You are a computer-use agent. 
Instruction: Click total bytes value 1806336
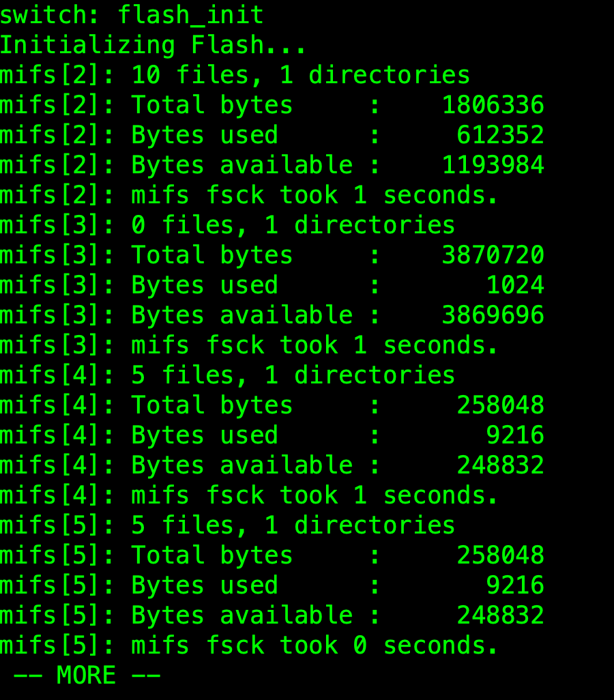(493, 105)
